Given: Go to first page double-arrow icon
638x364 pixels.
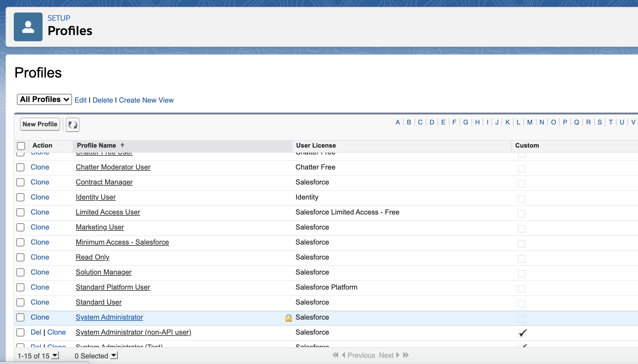Looking at the screenshot, I should click(335, 355).
